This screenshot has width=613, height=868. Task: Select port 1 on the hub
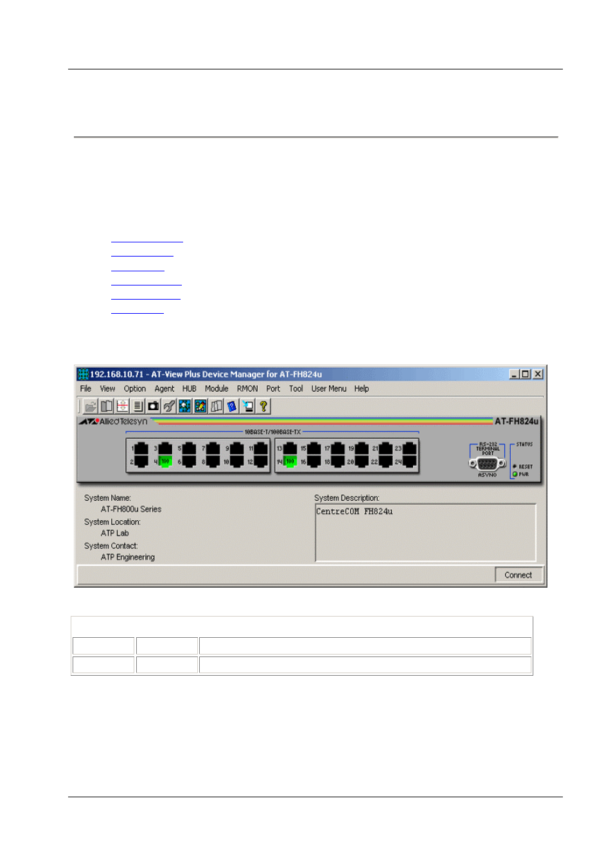(x=141, y=448)
